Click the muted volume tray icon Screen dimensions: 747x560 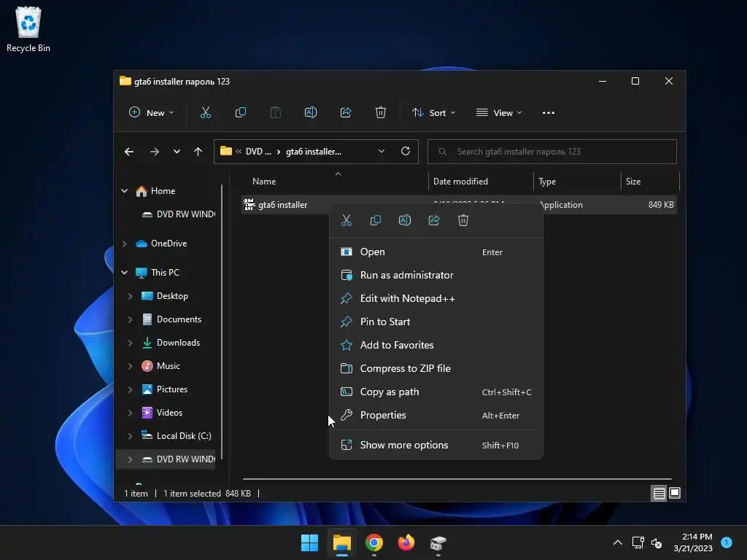(657, 542)
